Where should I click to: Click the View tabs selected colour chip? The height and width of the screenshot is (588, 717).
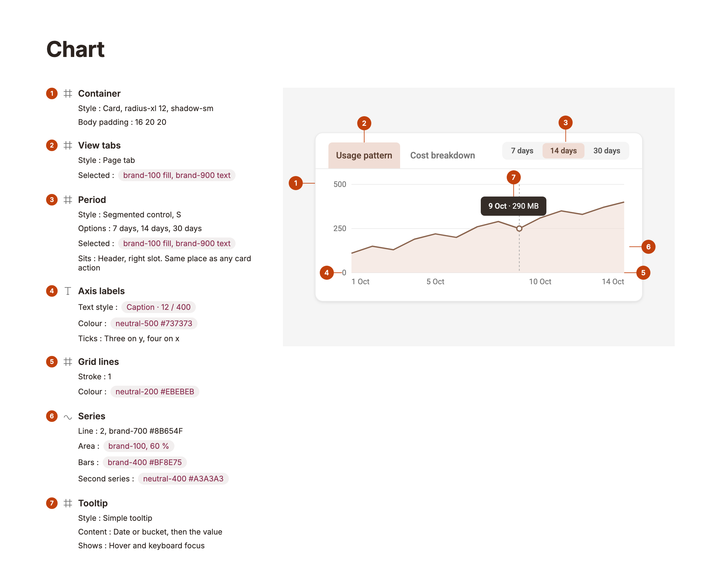(176, 175)
